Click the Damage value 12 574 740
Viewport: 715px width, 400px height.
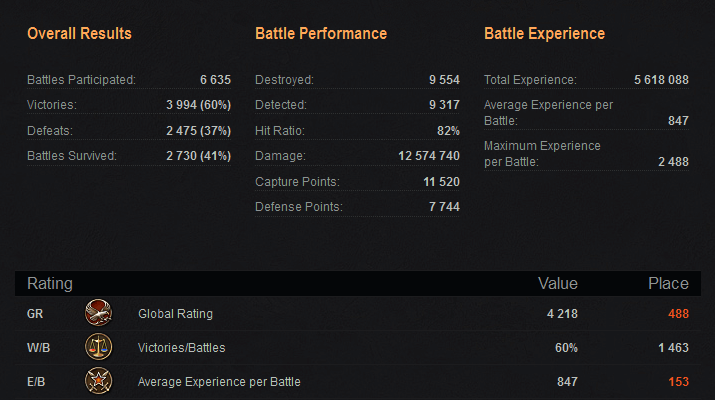point(428,156)
